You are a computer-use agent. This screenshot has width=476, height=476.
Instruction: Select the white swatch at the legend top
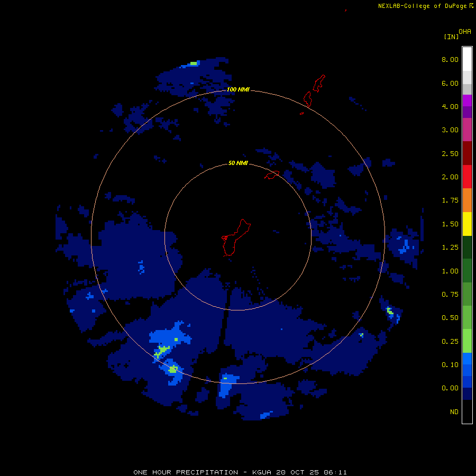(x=467, y=59)
